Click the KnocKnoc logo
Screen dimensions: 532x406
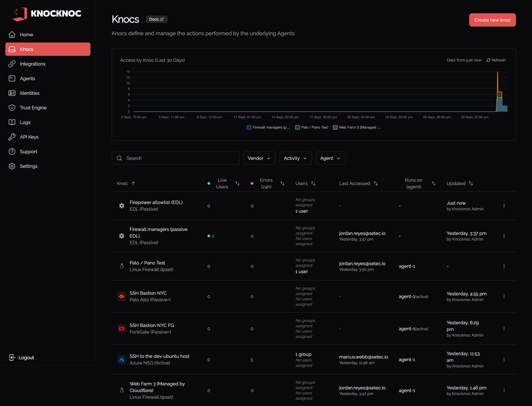47,14
